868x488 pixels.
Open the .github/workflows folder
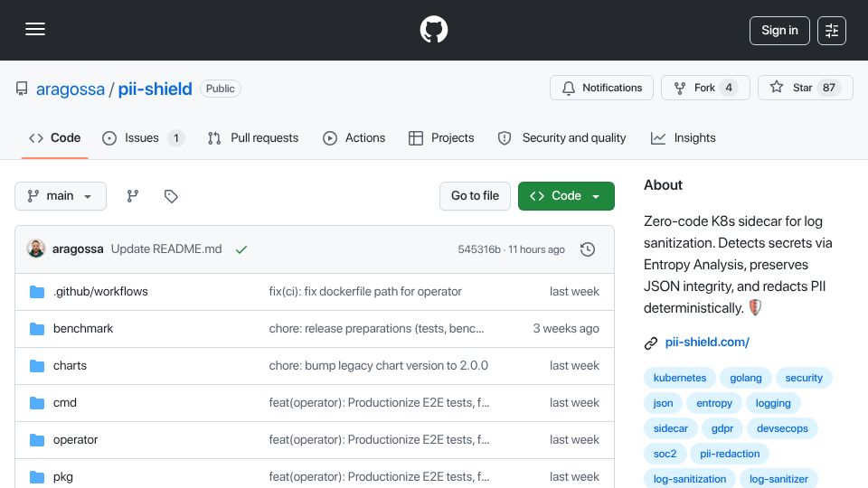click(x=100, y=292)
